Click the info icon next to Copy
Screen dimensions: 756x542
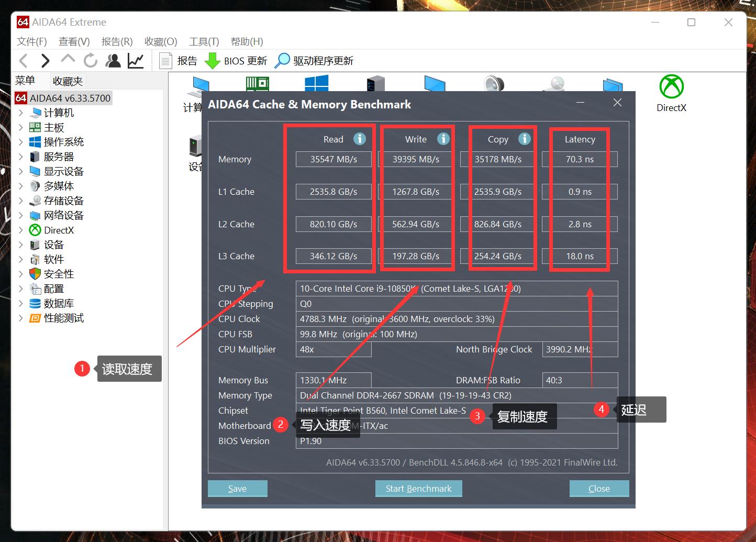(524, 139)
